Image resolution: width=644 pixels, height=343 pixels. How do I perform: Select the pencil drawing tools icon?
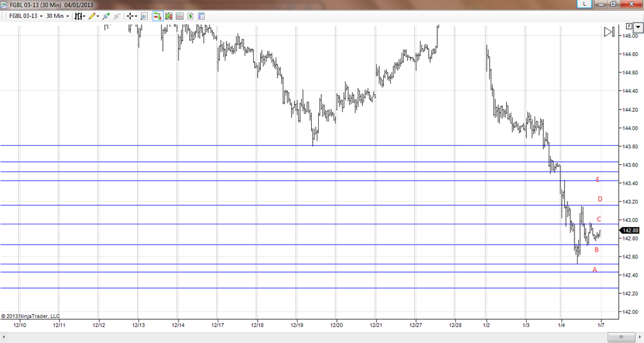91,16
